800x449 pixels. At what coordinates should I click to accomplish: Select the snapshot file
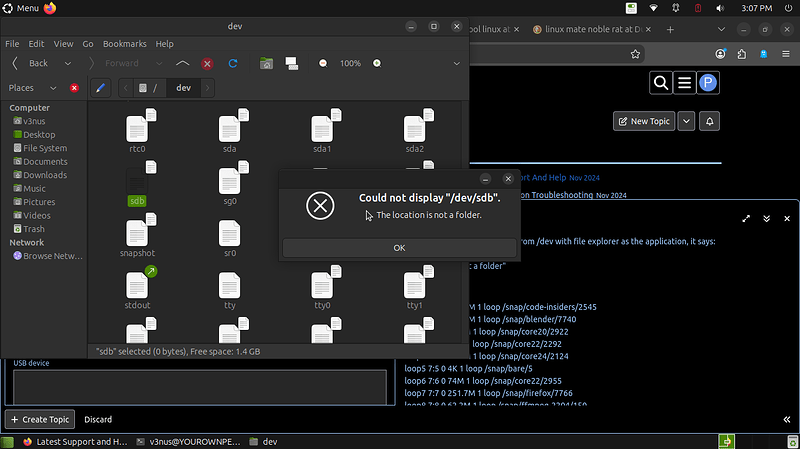click(137, 236)
